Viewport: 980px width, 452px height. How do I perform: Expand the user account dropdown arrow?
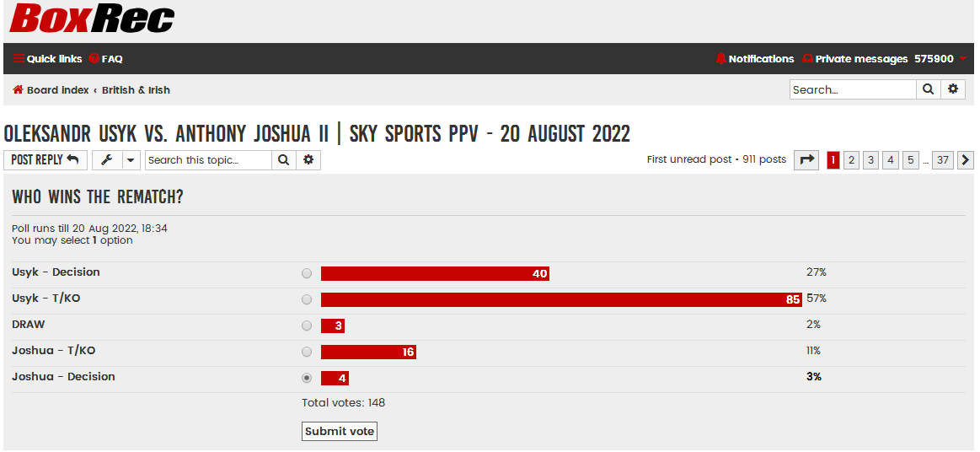(x=962, y=59)
